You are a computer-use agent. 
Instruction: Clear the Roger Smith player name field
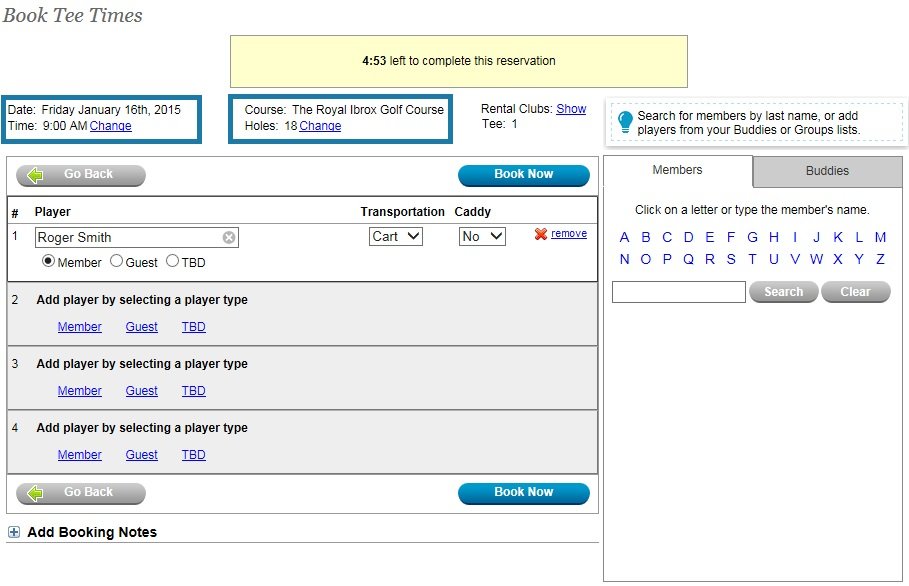[x=229, y=238]
